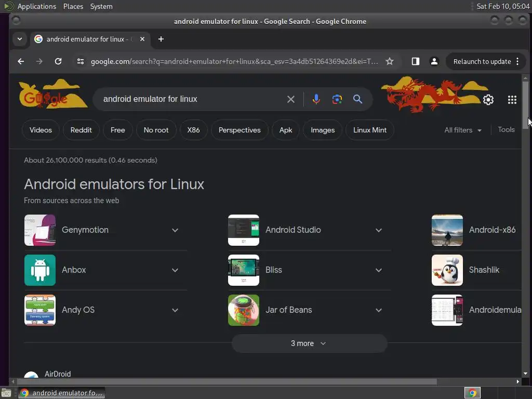Open the All filters dropdown
The width and height of the screenshot is (532, 399).
coord(463,130)
